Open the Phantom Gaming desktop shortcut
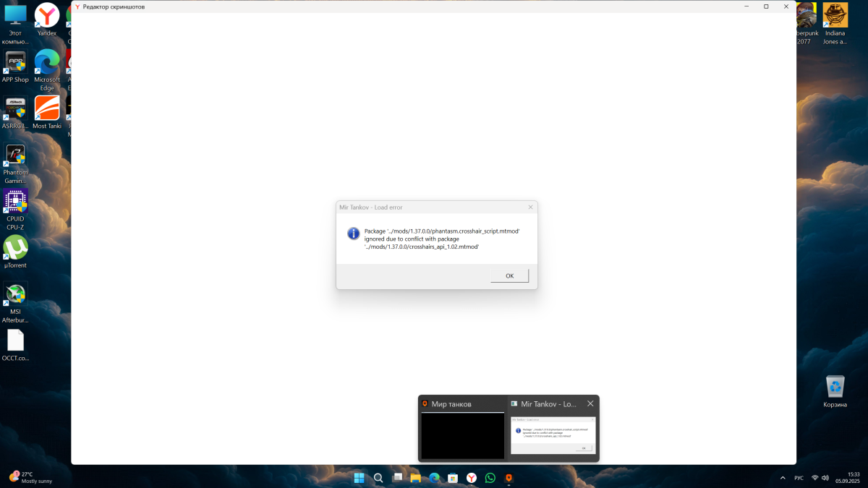The width and height of the screenshot is (868, 488). tap(15, 163)
